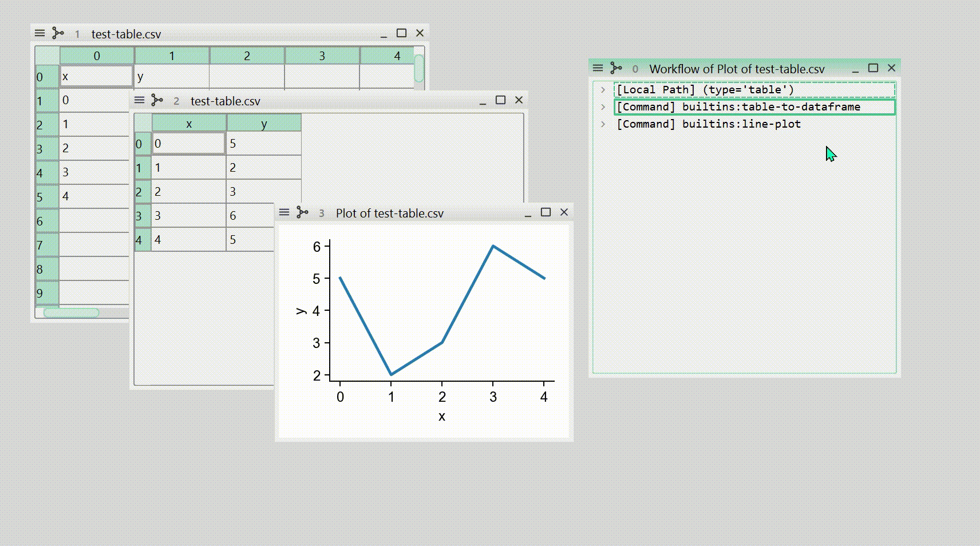Click the x axis label of the plot
980x546 pixels.
coord(441,417)
